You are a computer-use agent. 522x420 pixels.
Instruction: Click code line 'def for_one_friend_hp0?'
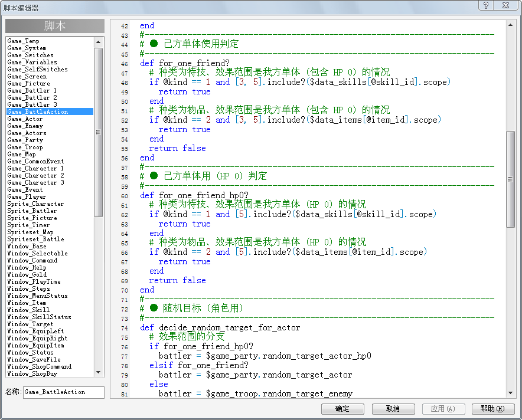tap(194, 195)
